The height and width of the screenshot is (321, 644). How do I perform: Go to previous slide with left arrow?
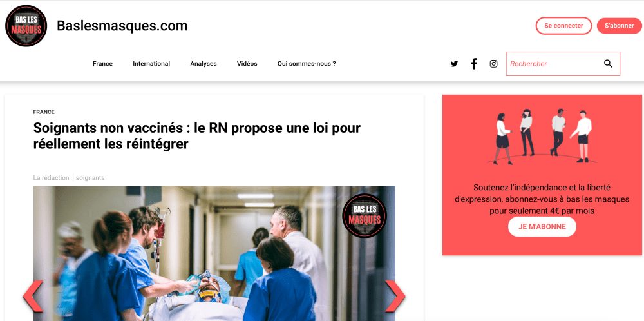click(33, 296)
